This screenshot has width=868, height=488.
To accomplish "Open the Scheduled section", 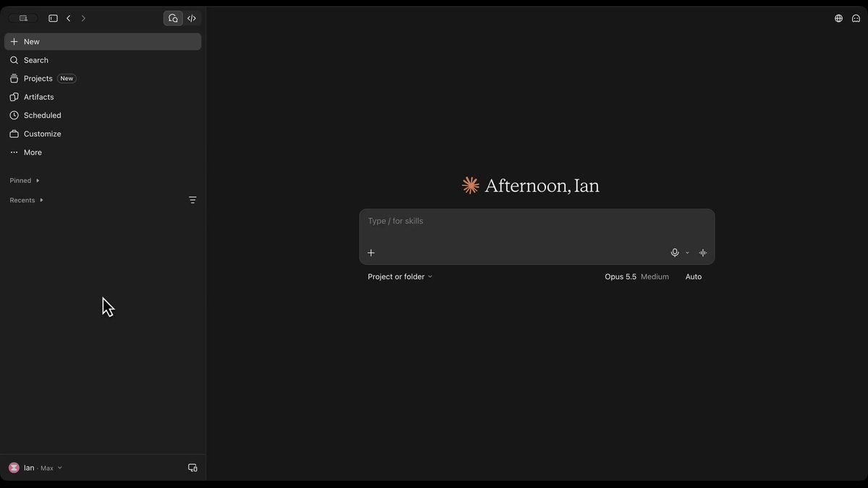I will (103, 116).
